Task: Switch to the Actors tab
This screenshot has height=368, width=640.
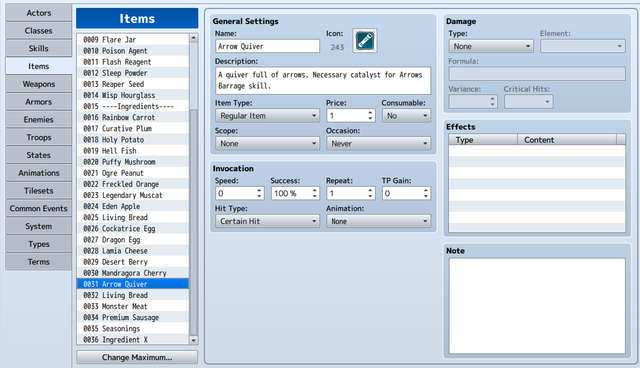Action: [x=39, y=13]
